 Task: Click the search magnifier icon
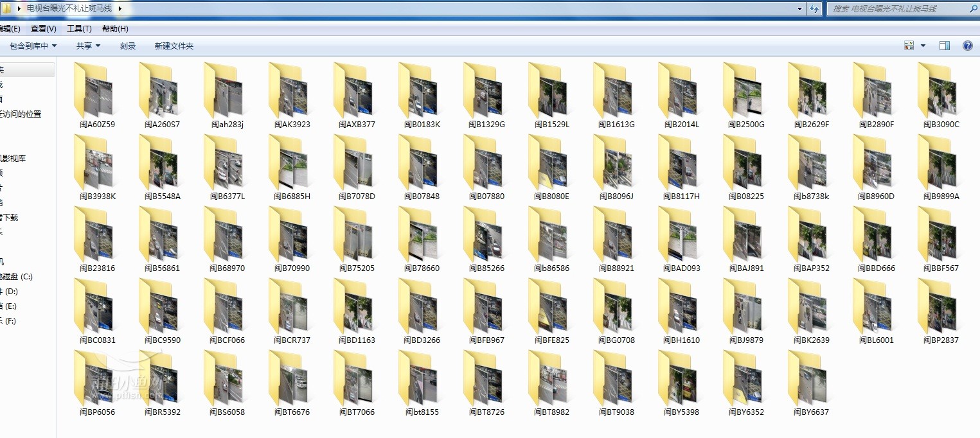point(973,9)
